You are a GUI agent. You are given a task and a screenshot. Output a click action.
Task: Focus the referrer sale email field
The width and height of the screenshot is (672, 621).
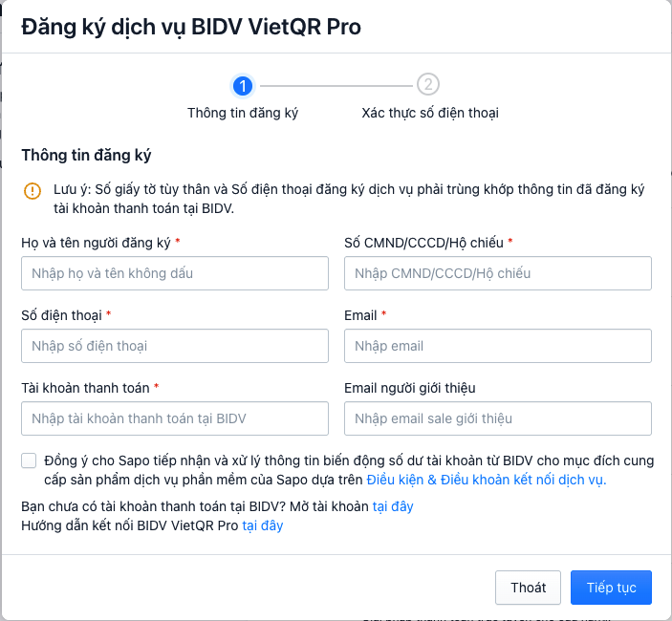498,418
